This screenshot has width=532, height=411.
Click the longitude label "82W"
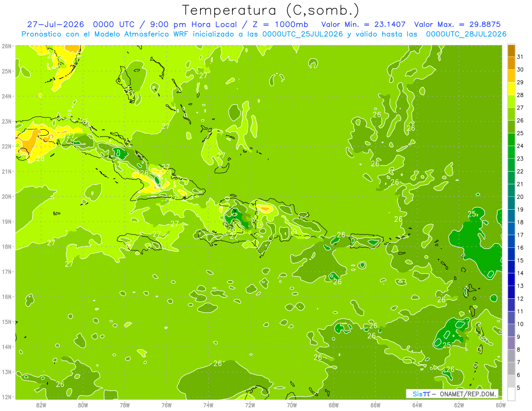[41, 405]
